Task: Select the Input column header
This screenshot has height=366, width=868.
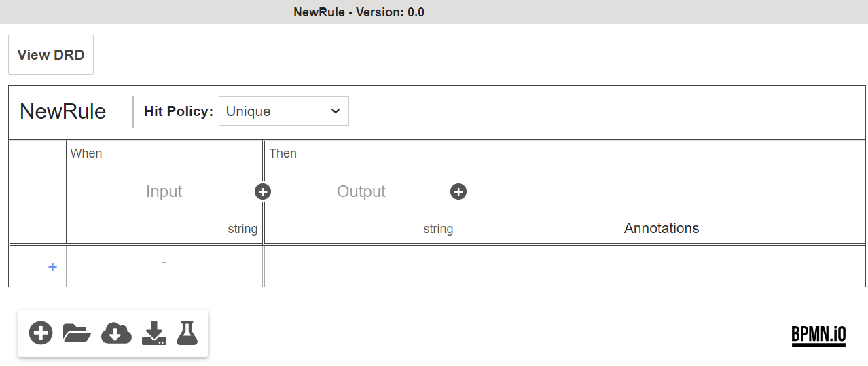Action: click(x=164, y=191)
